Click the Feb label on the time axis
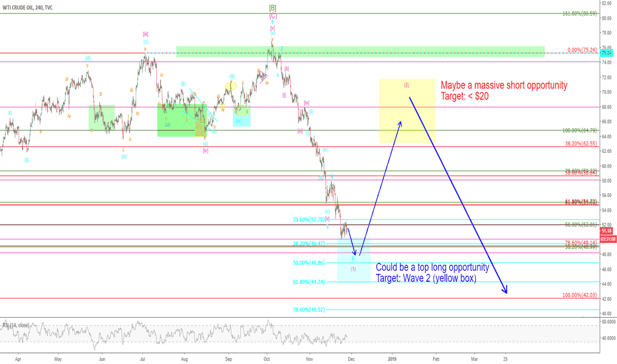This screenshot has width=617, height=364. click(x=436, y=359)
